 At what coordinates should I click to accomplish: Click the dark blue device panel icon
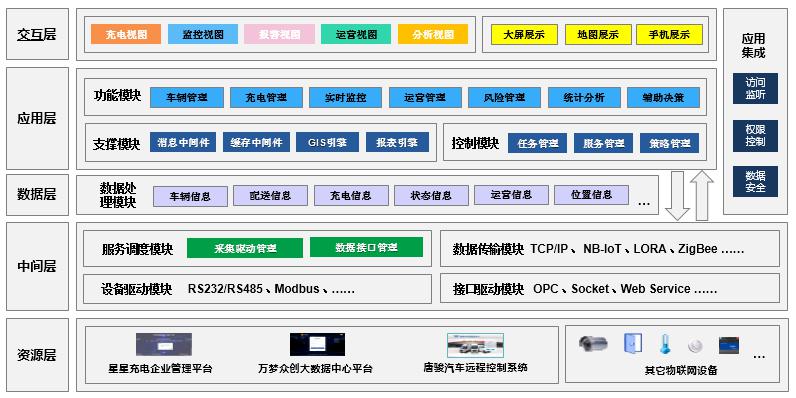click(729, 346)
